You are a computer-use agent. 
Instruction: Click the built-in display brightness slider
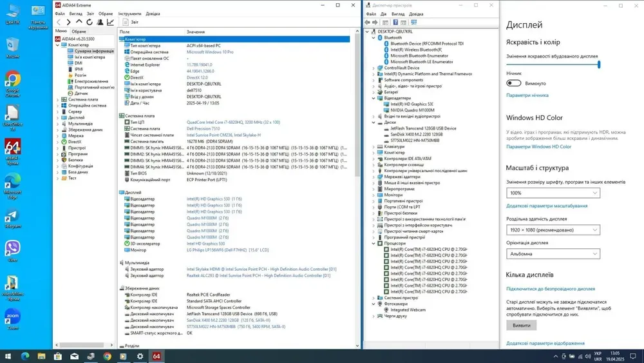553,64
